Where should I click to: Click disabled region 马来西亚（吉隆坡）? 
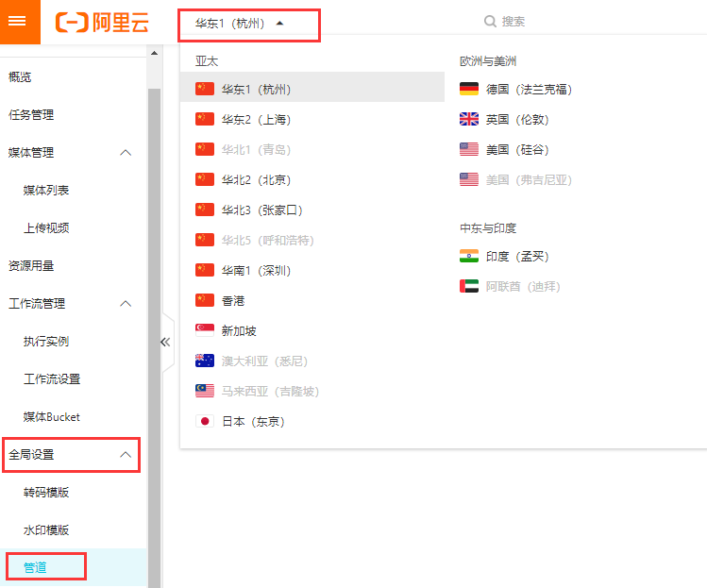point(270,391)
